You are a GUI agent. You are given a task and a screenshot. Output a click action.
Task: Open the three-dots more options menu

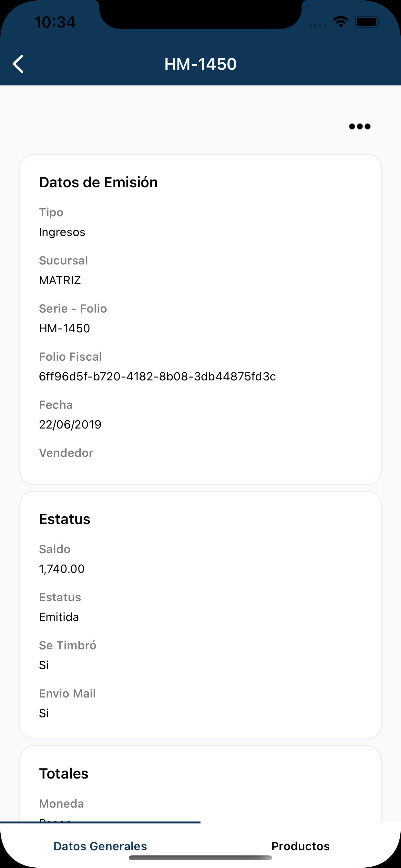point(360,126)
